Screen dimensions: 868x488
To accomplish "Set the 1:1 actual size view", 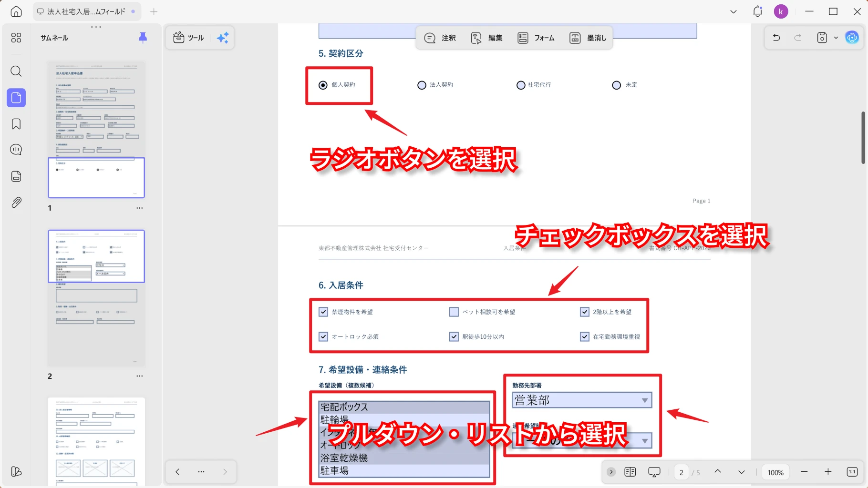I will click(852, 472).
